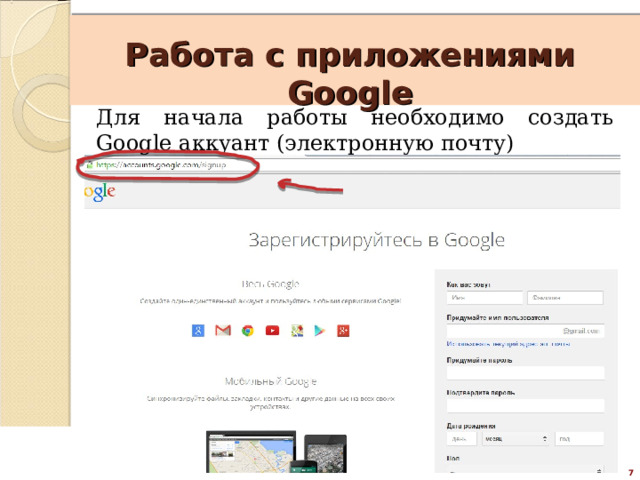Click the red YouTube icon
640x480 pixels.
(x=272, y=330)
